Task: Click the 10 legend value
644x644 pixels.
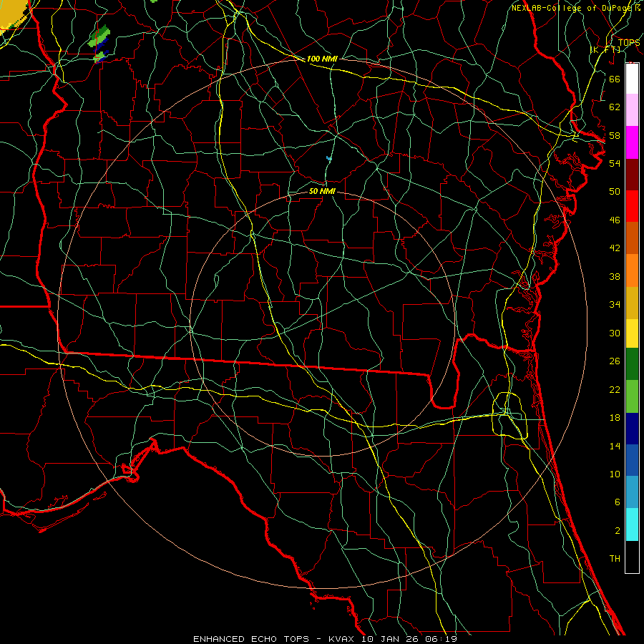Action: coord(615,474)
